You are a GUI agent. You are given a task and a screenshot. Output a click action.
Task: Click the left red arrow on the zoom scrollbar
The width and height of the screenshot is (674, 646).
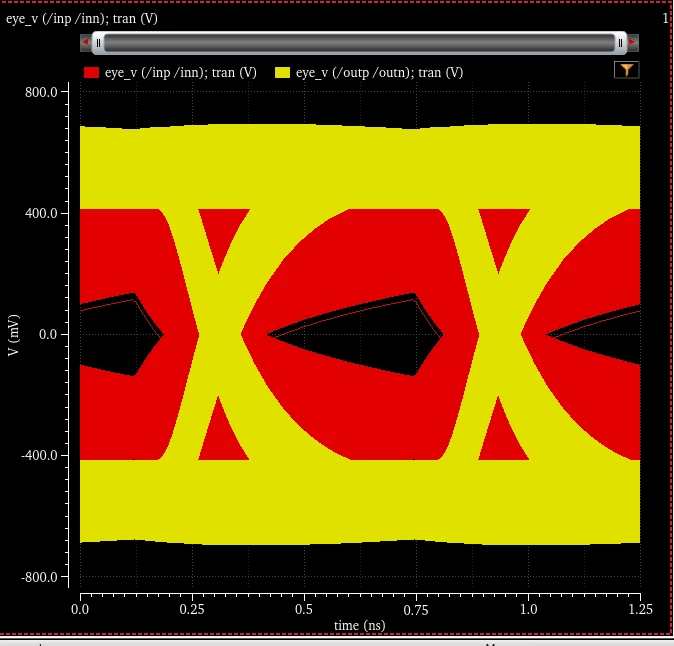point(85,42)
